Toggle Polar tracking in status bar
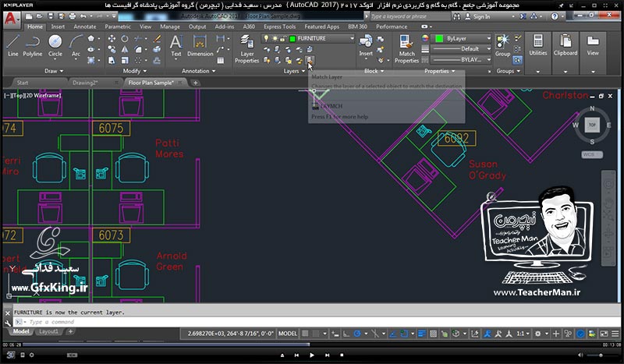Viewport: 624px width, 364px height. pos(357,334)
